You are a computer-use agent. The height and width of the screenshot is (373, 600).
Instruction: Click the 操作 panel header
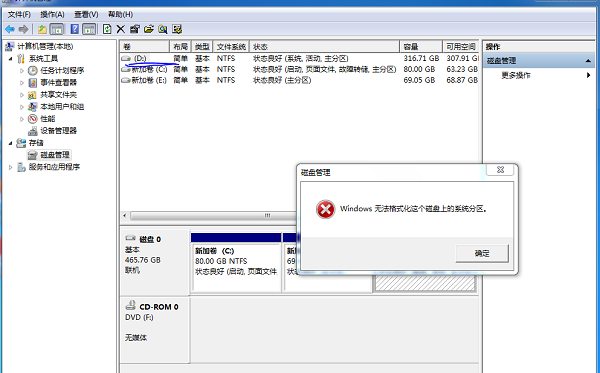(x=539, y=47)
